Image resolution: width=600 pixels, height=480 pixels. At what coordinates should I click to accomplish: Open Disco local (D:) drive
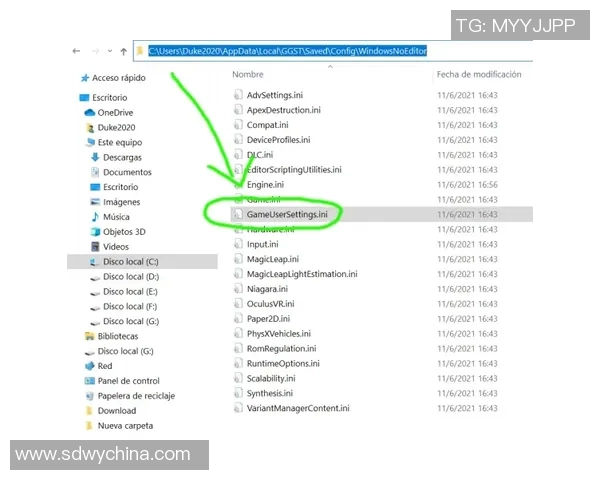pos(130,276)
